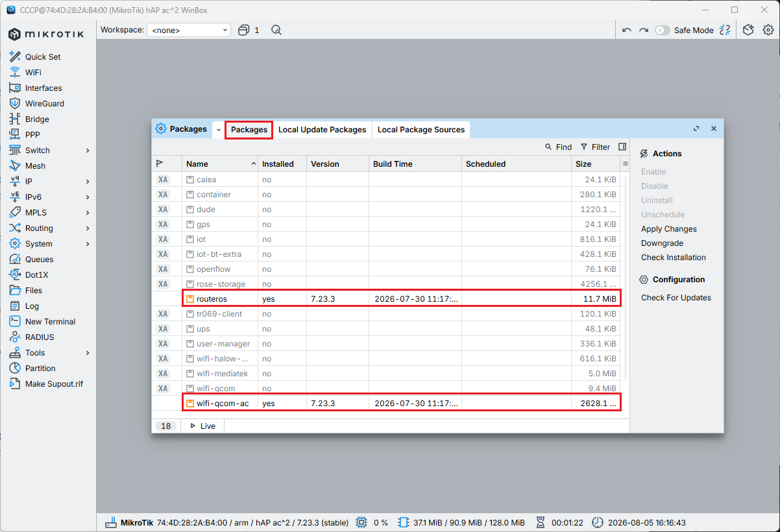Open the Packages window title dropdown chevron
The image size is (780, 532).
coord(218,130)
